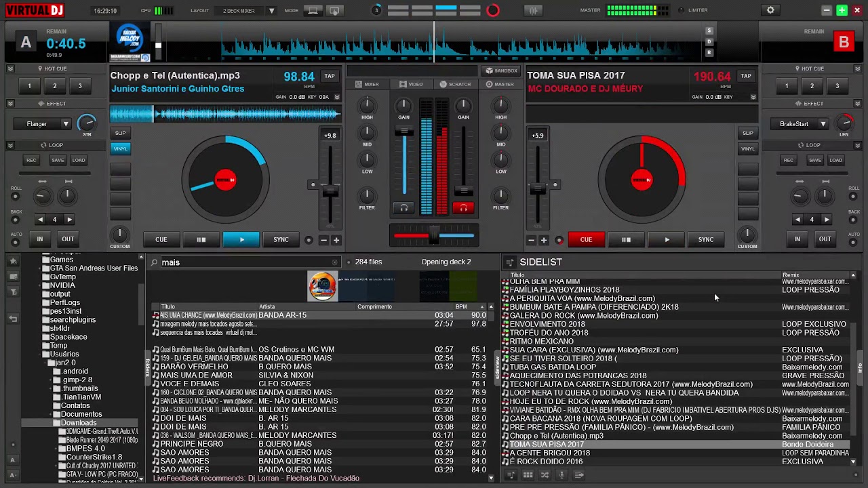Screen dimensions: 868x488
Task: Click the virtual folder icon in browser sidebar
Action: click(13, 277)
